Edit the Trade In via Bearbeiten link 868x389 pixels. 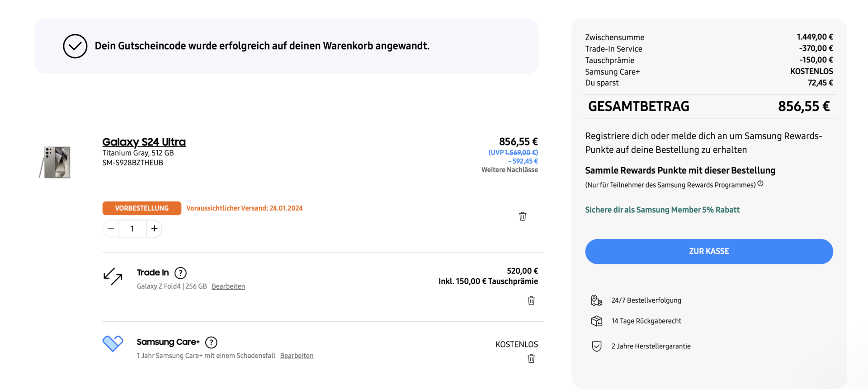click(x=228, y=286)
